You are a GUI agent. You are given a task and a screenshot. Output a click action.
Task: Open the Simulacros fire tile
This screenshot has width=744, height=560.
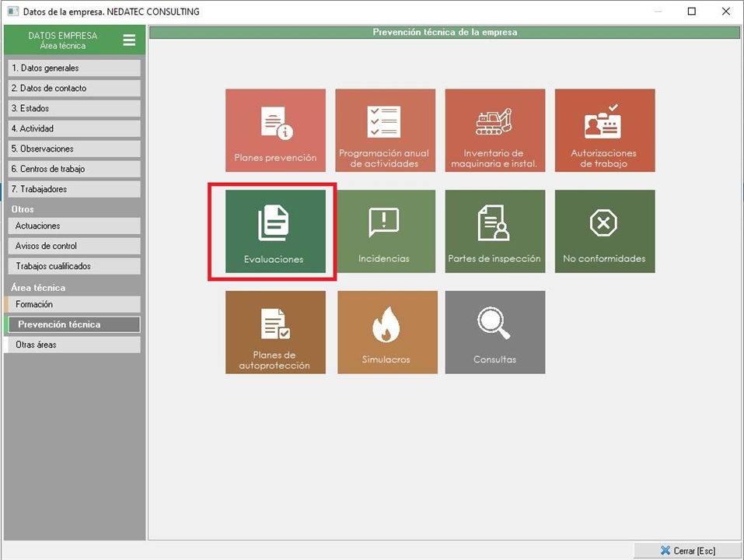click(x=386, y=332)
